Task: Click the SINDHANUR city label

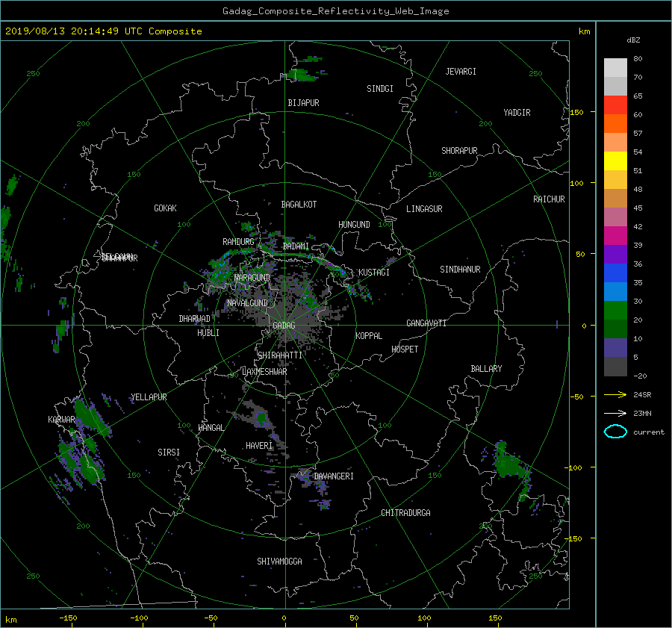Action: [460, 270]
